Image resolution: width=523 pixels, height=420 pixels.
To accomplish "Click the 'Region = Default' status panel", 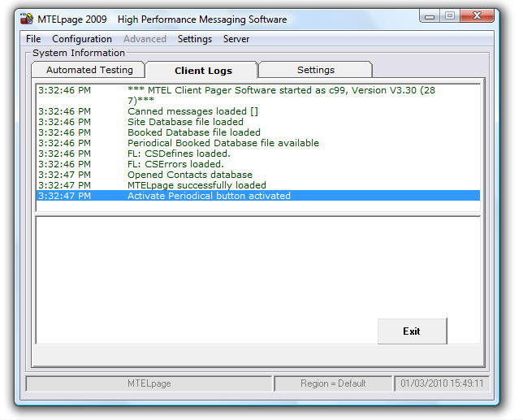I will point(333,383).
